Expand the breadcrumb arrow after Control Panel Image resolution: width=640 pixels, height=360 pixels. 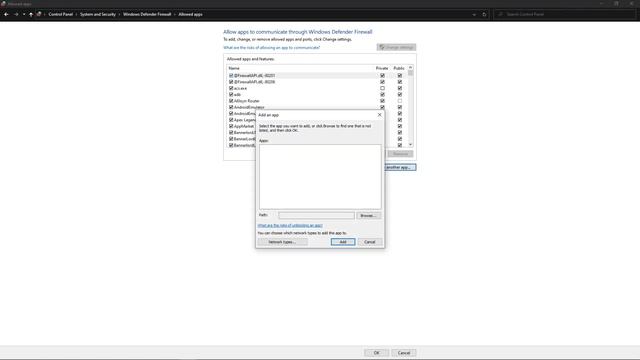76,14
